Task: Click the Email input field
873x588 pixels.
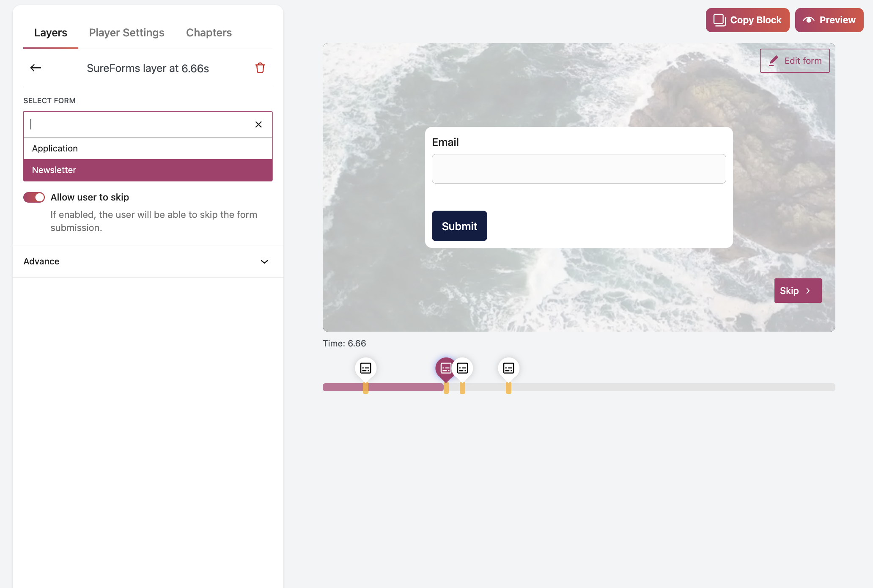Action: (x=578, y=168)
